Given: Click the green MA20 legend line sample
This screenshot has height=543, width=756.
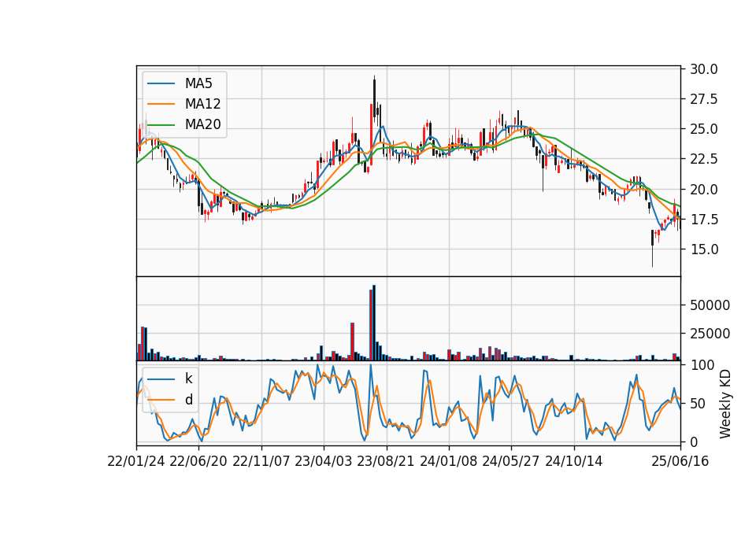Looking at the screenshot, I should click(x=161, y=124).
